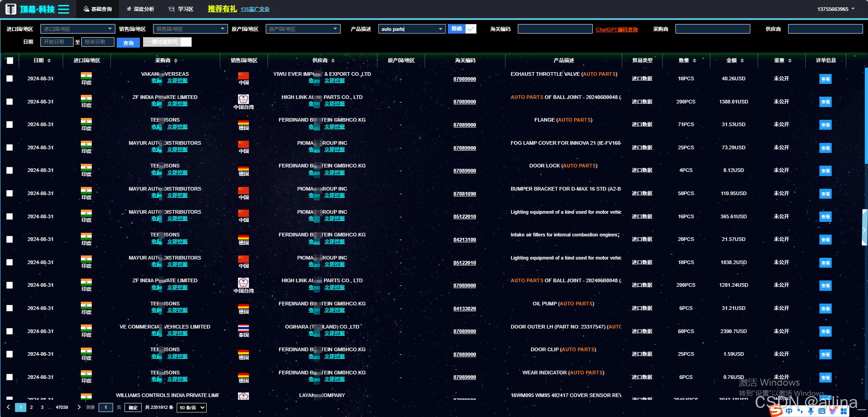Open the 50 条/页 page size dropdown
The width and height of the screenshot is (868, 417).
(191, 407)
